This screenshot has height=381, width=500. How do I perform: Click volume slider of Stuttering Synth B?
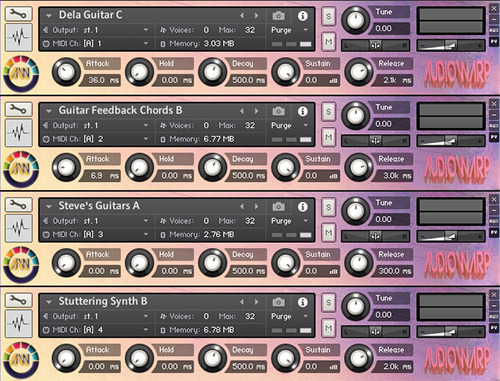451,331
